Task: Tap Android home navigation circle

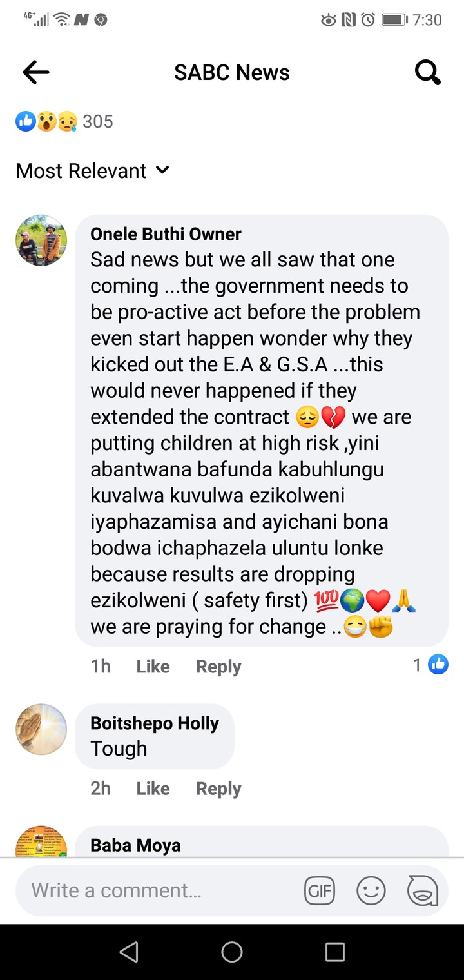Action: [x=232, y=952]
